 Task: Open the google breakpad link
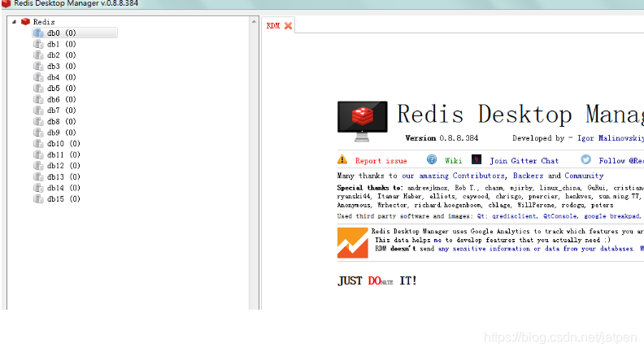point(611,216)
